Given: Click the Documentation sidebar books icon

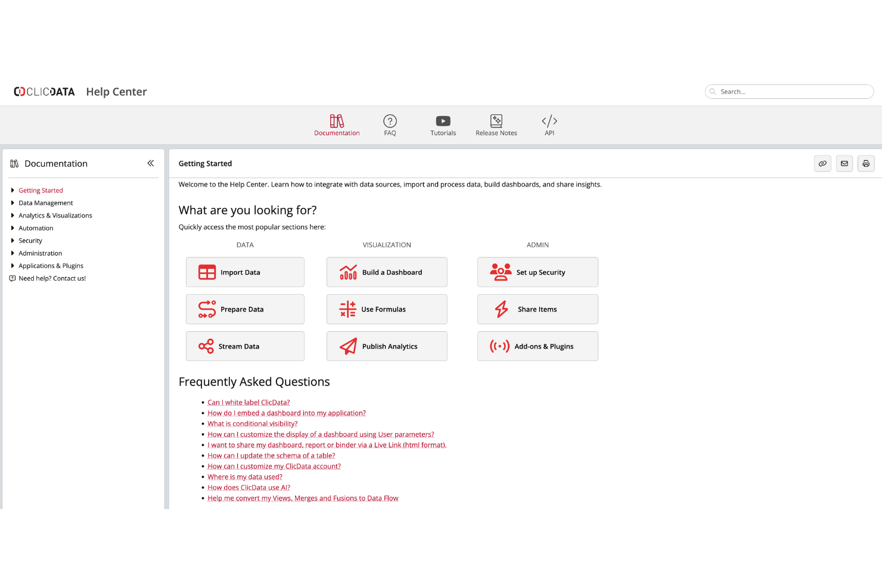Looking at the screenshot, I should click(x=14, y=163).
